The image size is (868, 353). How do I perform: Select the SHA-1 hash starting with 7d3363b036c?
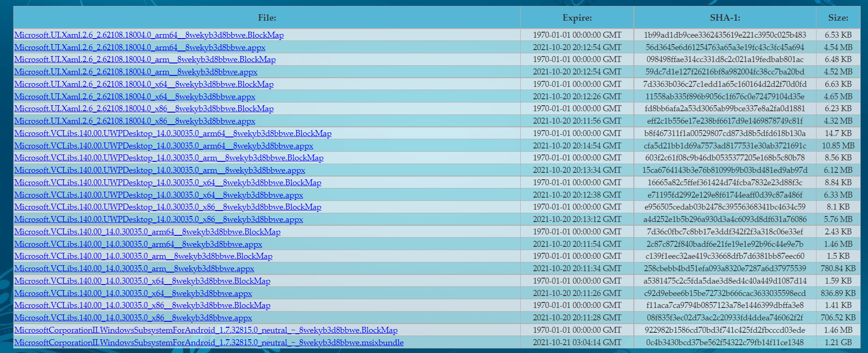point(725,84)
